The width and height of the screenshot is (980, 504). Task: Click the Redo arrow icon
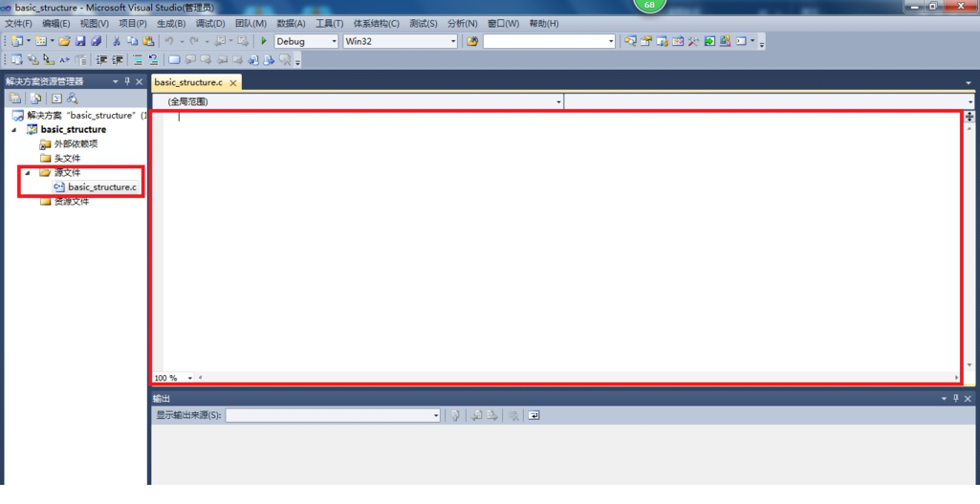(194, 41)
